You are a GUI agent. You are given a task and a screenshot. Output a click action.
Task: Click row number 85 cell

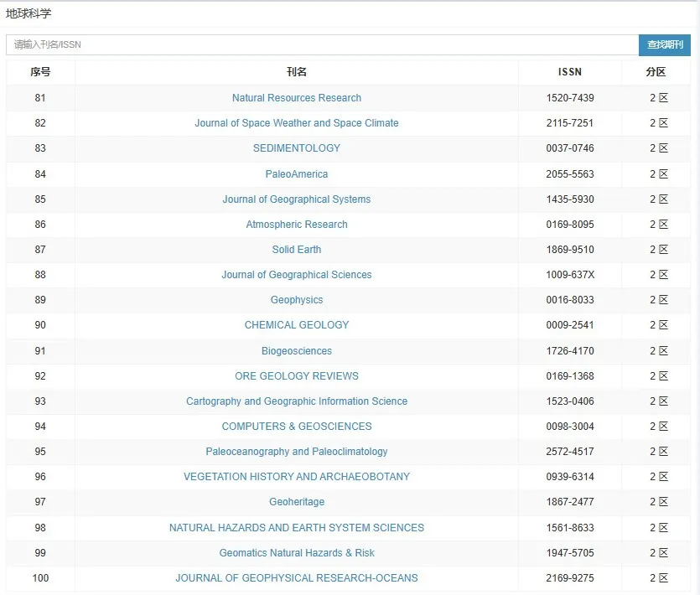[40, 199]
